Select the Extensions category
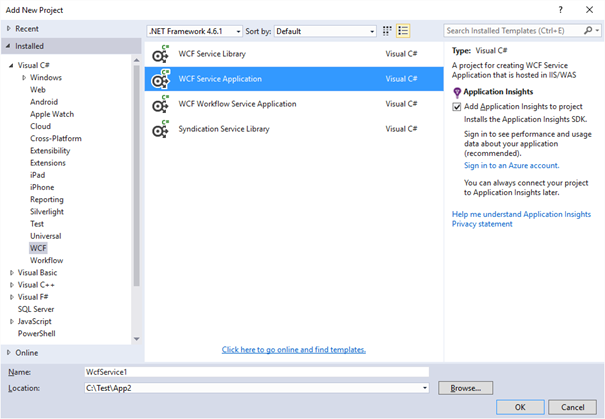 [48, 163]
